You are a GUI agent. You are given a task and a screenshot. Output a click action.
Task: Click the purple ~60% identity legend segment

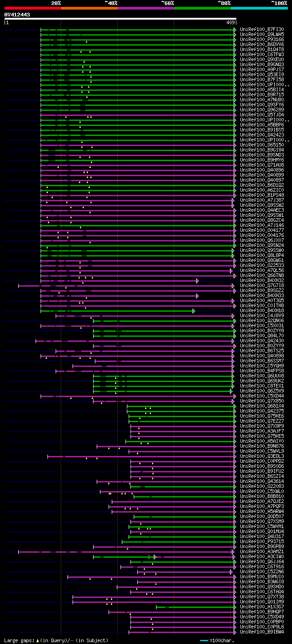146,8
